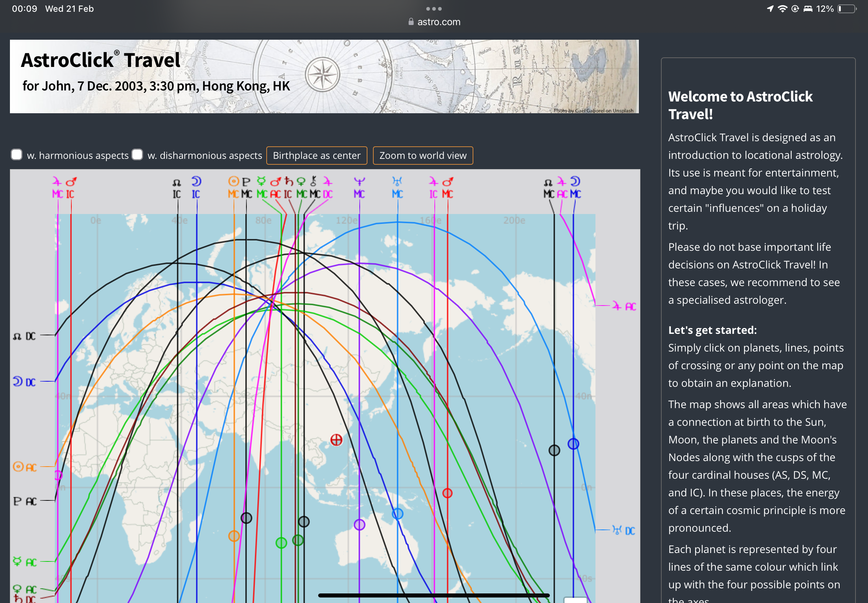Select the Saturn IC label
Screen dimensions: 868x603
288,188
